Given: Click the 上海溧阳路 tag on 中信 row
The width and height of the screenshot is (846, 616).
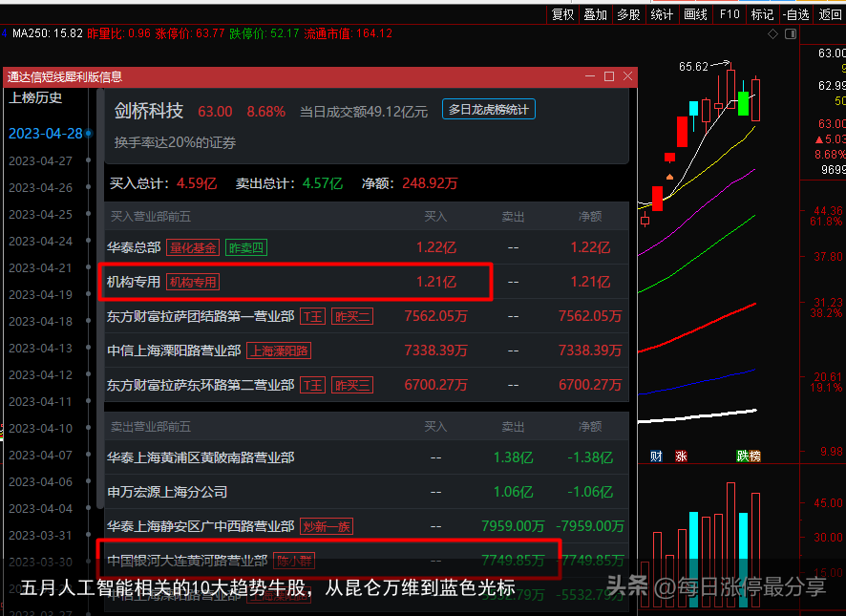Looking at the screenshot, I should (x=279, y=350).
